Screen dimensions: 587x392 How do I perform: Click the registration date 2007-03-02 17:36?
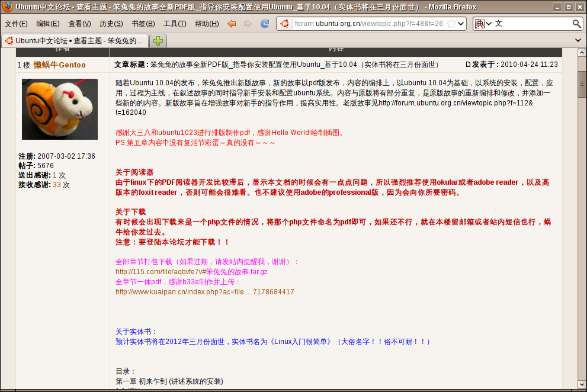(66, 156)
